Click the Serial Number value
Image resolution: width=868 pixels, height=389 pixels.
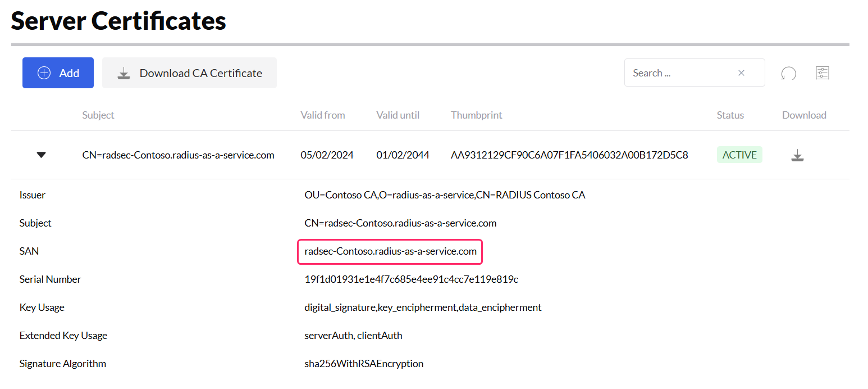point(411,279)
